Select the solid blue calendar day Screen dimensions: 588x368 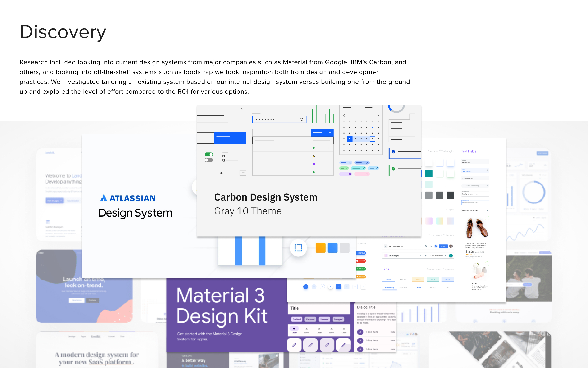pyautogui.click(x=350, y=139)
